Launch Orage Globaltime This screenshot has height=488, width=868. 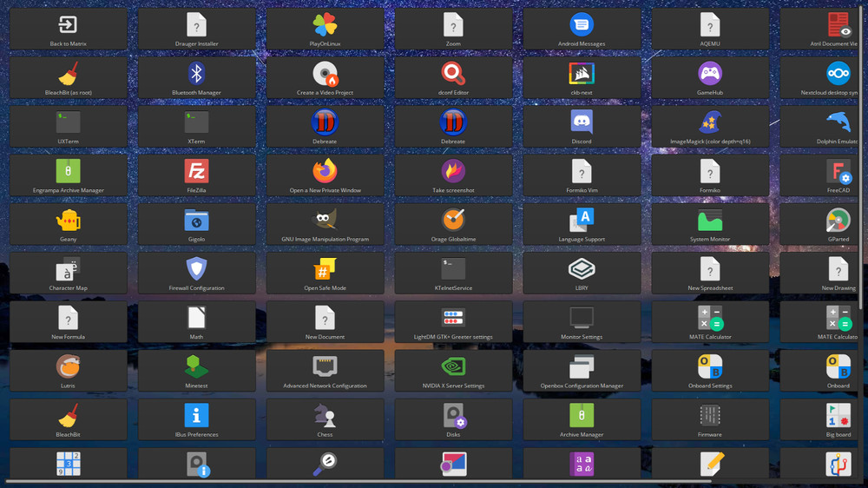[453, 224]
